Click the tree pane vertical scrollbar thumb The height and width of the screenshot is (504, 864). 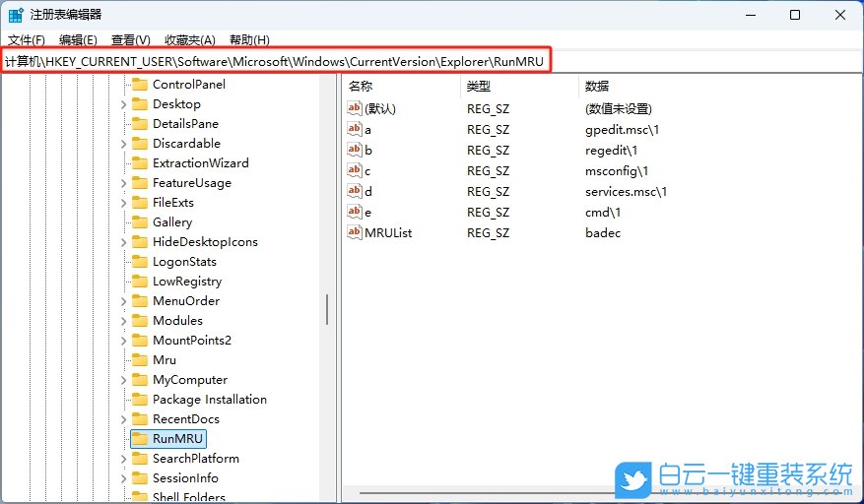coord(327,309)
